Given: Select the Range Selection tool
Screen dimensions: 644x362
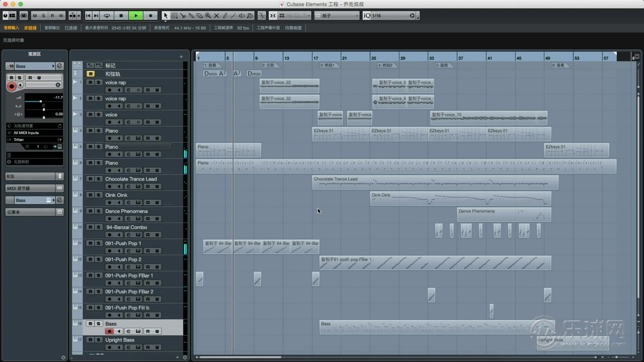Looking at the screenshot, I should pos(174,16).
